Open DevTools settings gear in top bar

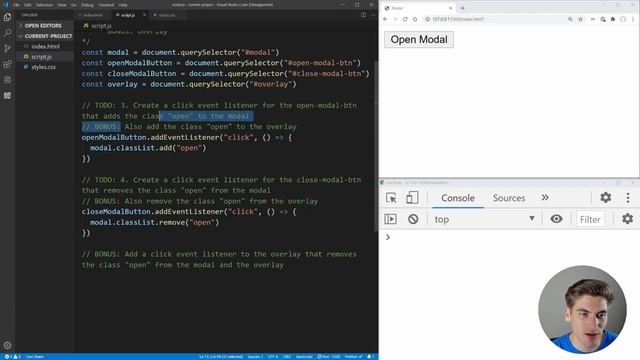pos(605,198)
